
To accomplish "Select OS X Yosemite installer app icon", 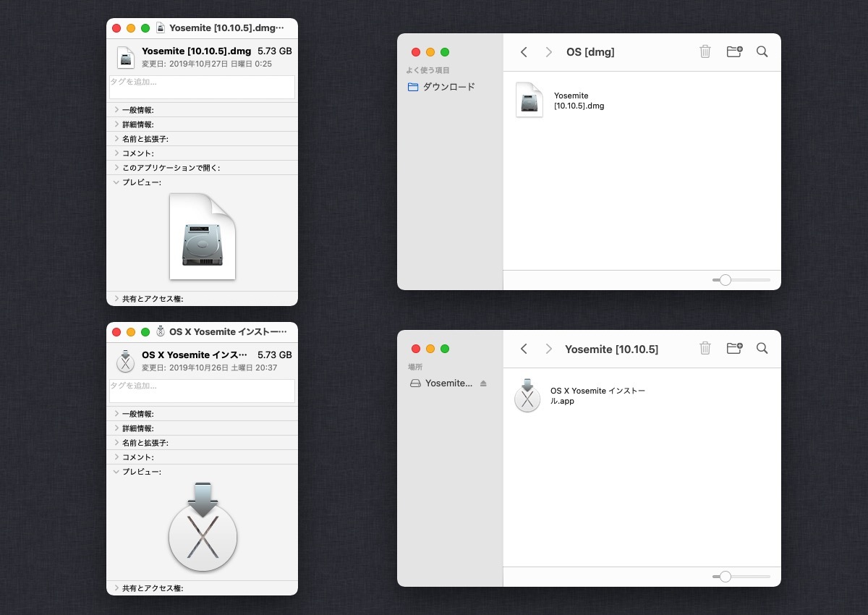I will pyautogui.click(x=527, y=396).
